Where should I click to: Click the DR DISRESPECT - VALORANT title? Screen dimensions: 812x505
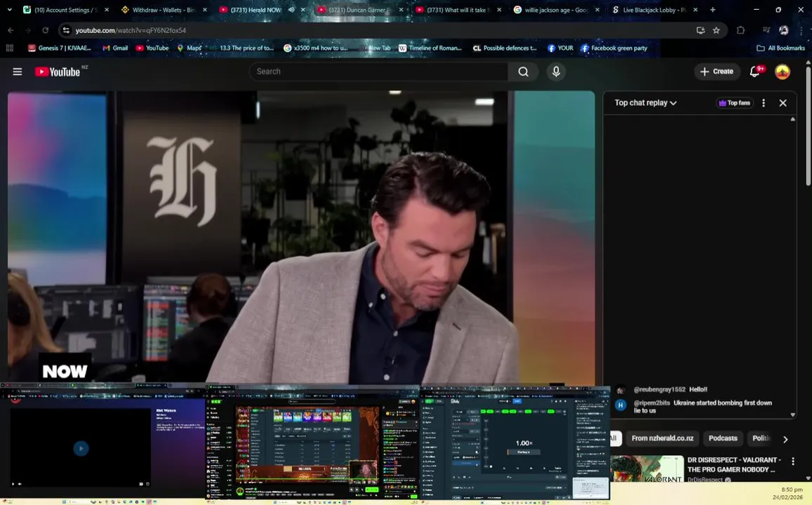point(734,464)
